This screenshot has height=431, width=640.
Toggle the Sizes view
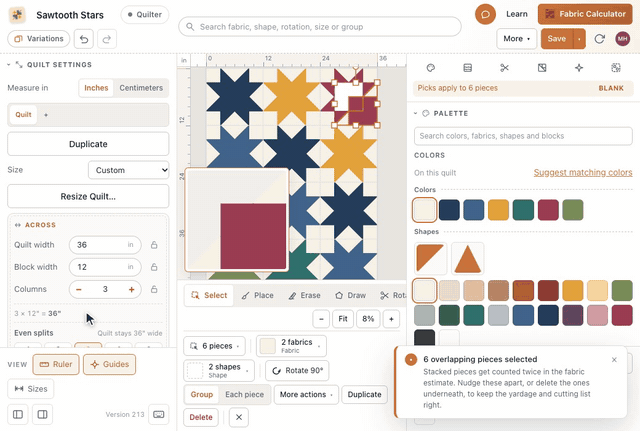click(31, 389)
